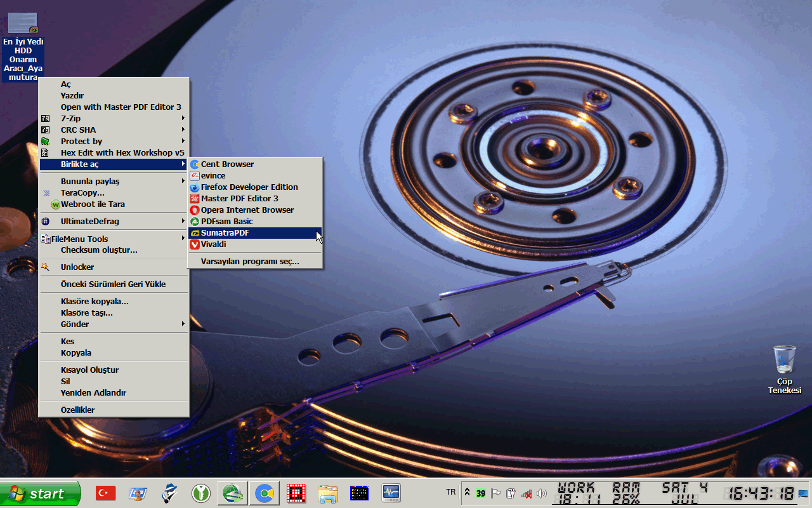Click 'Kes' in the context menu
This screenshot has width=812, height=508.
pos(114,341)
